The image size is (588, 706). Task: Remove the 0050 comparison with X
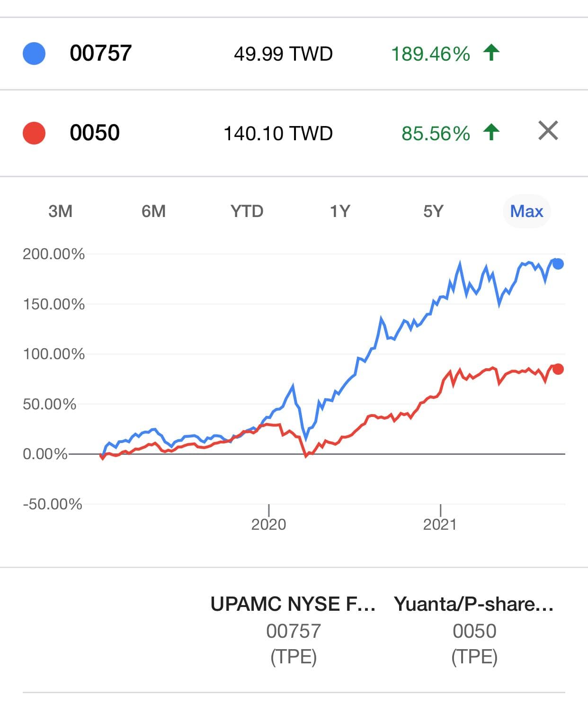pyautogui.click(x=548, y=131)
